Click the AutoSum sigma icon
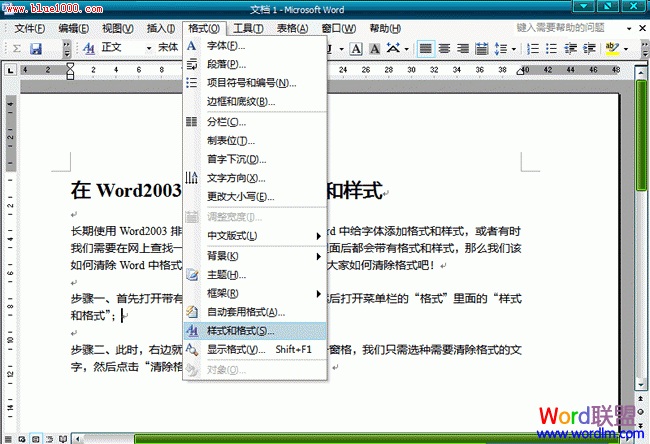The height and width of the screenshot is (444, 650). coord(17,49)
